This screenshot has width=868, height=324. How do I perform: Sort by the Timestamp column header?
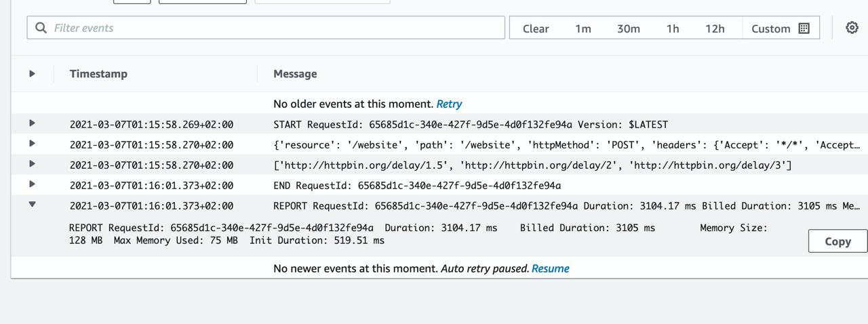(98, 73)
